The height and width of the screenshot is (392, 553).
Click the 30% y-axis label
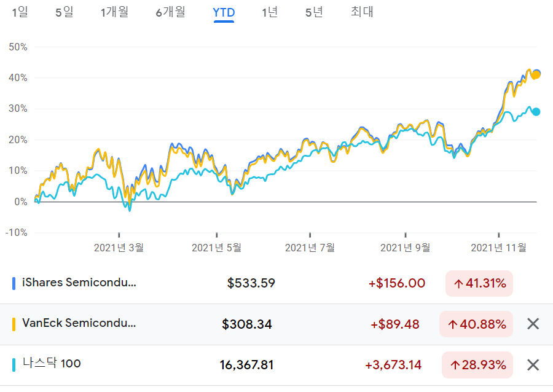(x=18, y=109)
